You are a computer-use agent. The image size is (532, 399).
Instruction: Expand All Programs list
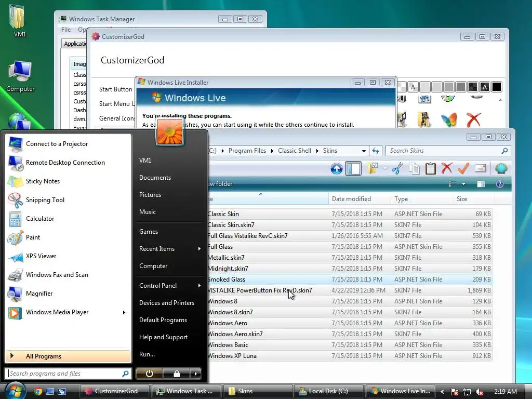pyautogui.click(x=68, y=356)
